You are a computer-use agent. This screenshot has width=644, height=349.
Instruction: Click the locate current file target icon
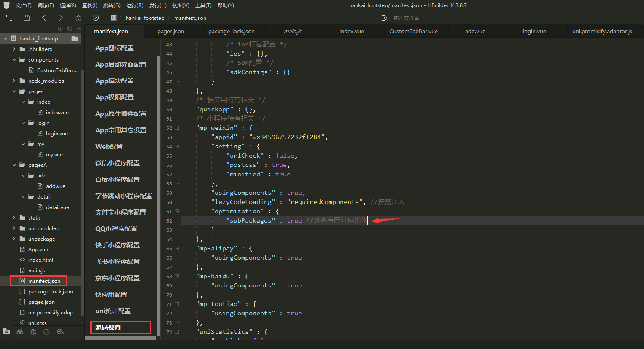60,29
